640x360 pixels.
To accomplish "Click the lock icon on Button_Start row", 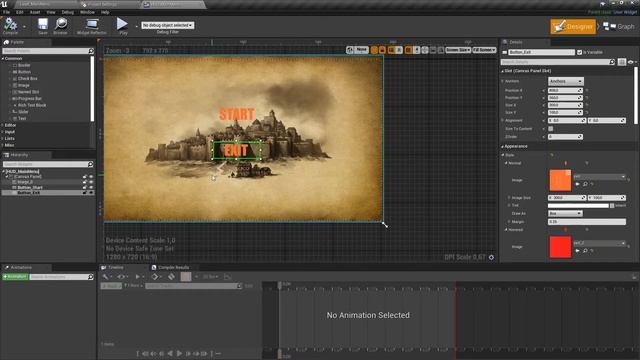I will tap(85, 187).
